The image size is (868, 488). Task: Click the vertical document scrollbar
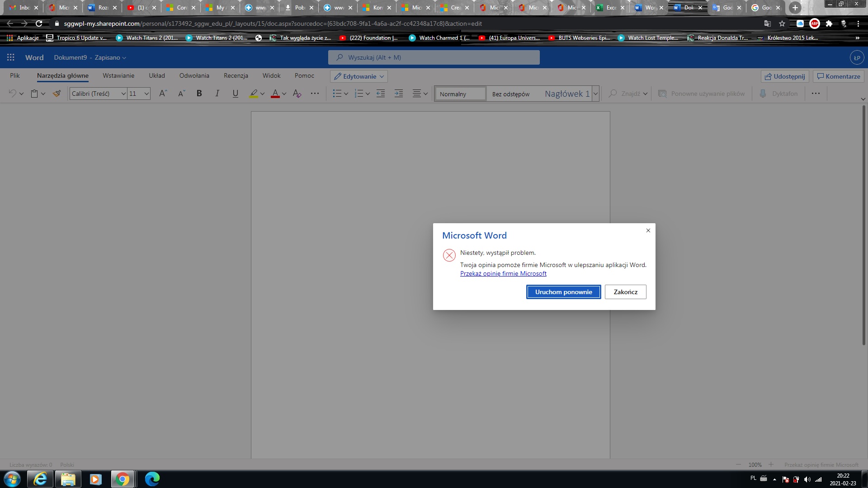click(x=863, y=226)
